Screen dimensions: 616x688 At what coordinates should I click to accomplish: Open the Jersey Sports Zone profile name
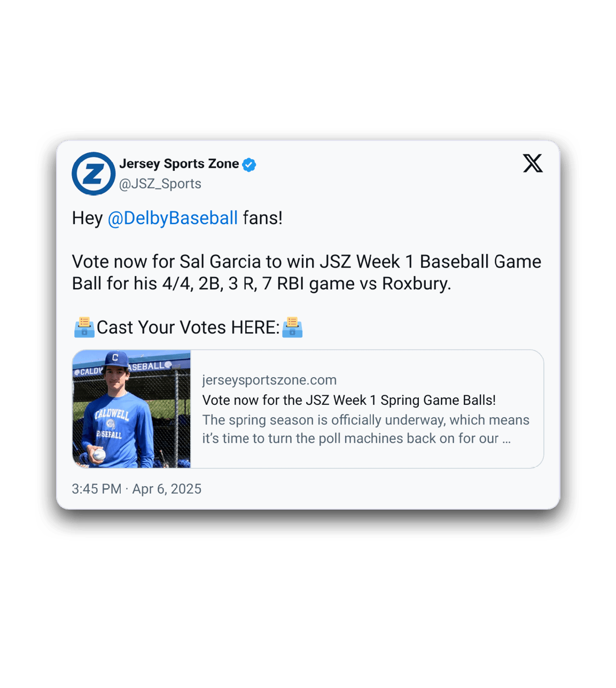[x=179, y=164]
